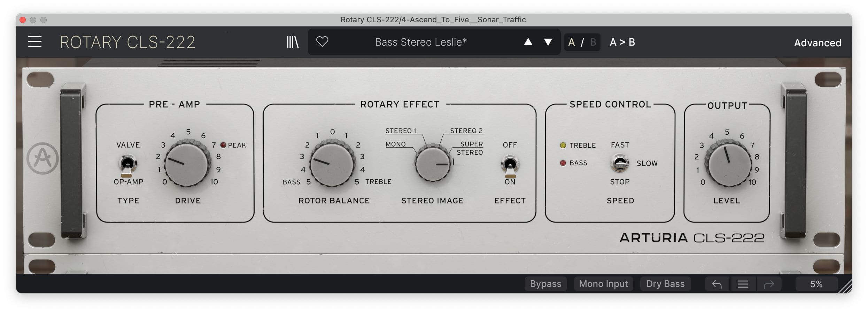Viewport: 868px width, 312px height.
Task: Click the redo arrow icon
Action: pos(769,284)
